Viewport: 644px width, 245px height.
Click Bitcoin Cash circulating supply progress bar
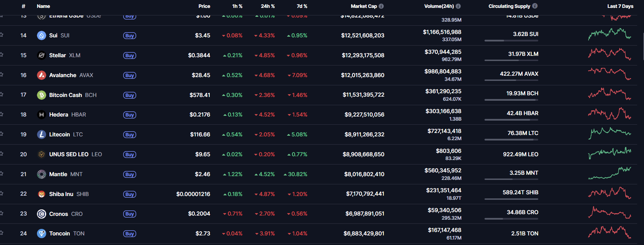coord(511,100)
